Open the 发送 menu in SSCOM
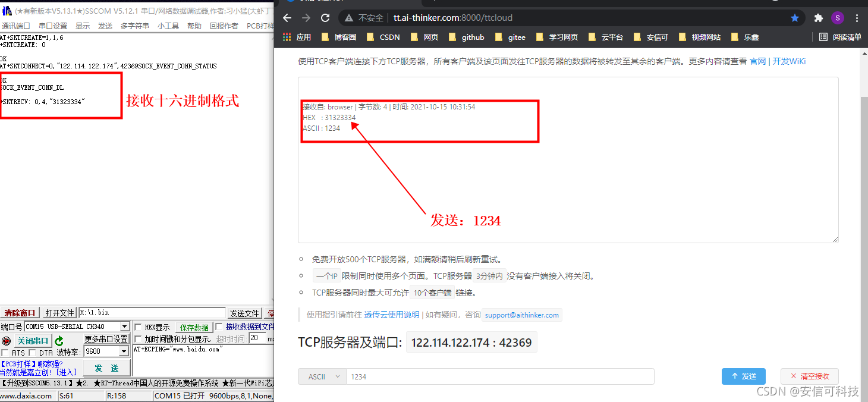Image resolution: width=868 pixels, height=402 pixels. pyautogui.click(x=105, y=26)
